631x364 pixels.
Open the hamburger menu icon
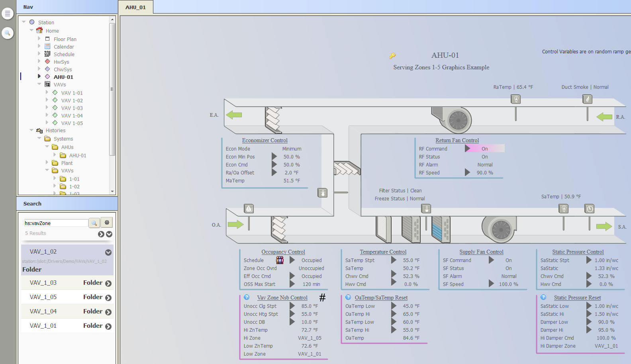[x=7, y=14]
